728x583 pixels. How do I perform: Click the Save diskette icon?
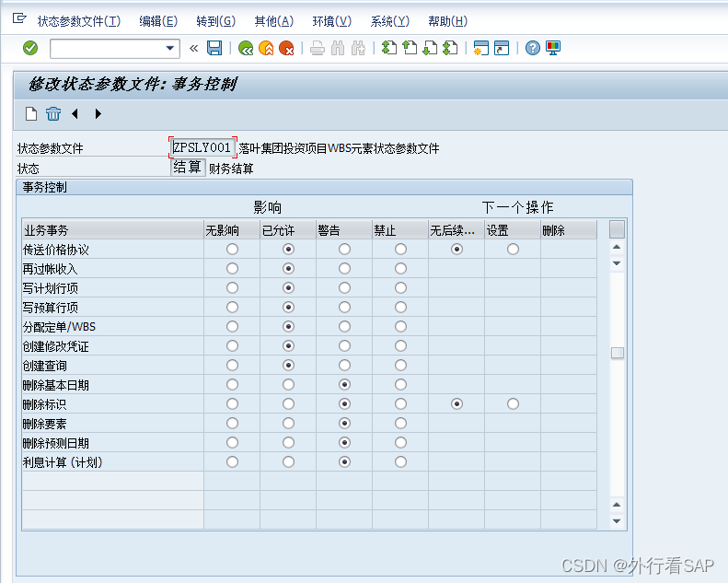[214, 48]
